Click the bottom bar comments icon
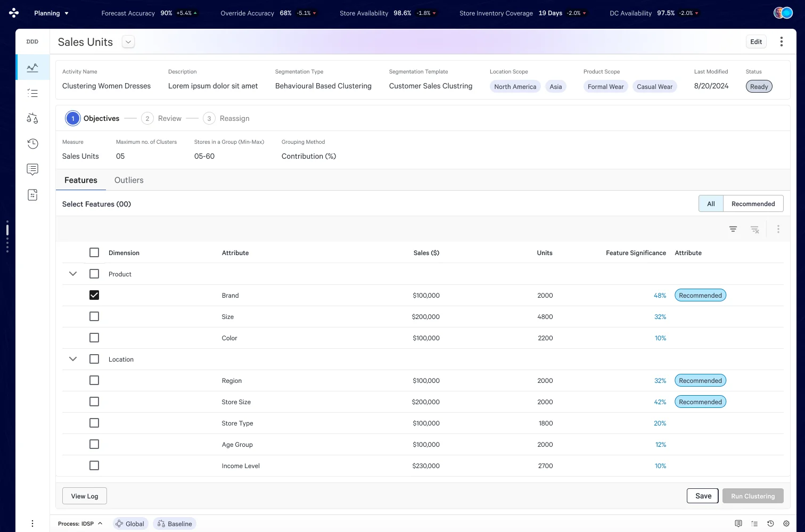Screen dimensions: 805x532 738,523
